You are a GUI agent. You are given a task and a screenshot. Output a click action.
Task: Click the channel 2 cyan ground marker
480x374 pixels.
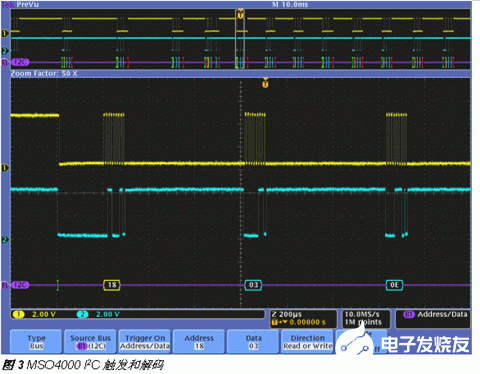click(5, 239)
